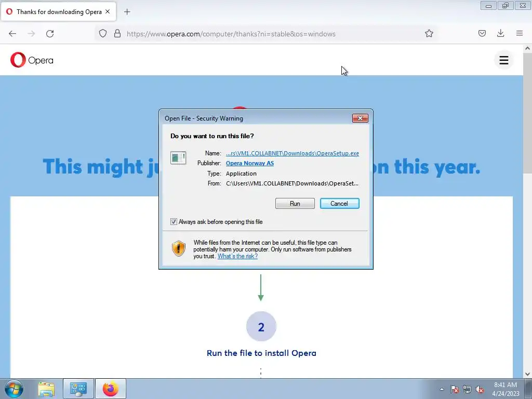Screen dimensions: 532x399
Task: Click the volume speaker tray icon
Action: 480,389
